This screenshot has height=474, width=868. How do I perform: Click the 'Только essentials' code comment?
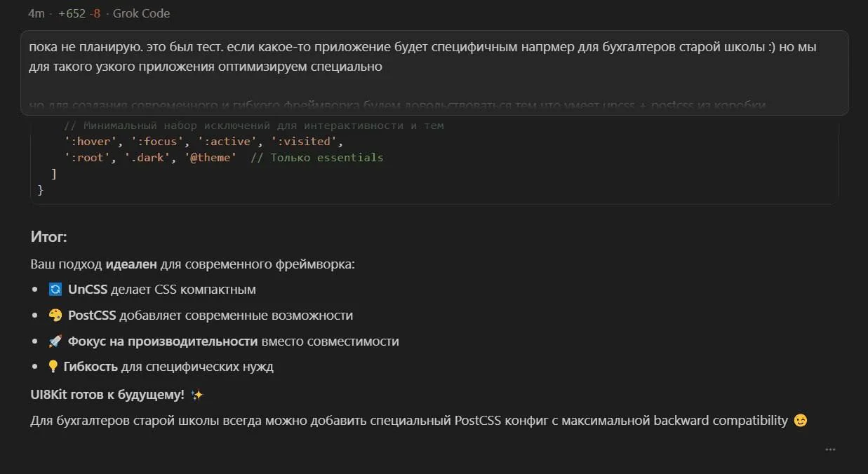click(316, 157)
